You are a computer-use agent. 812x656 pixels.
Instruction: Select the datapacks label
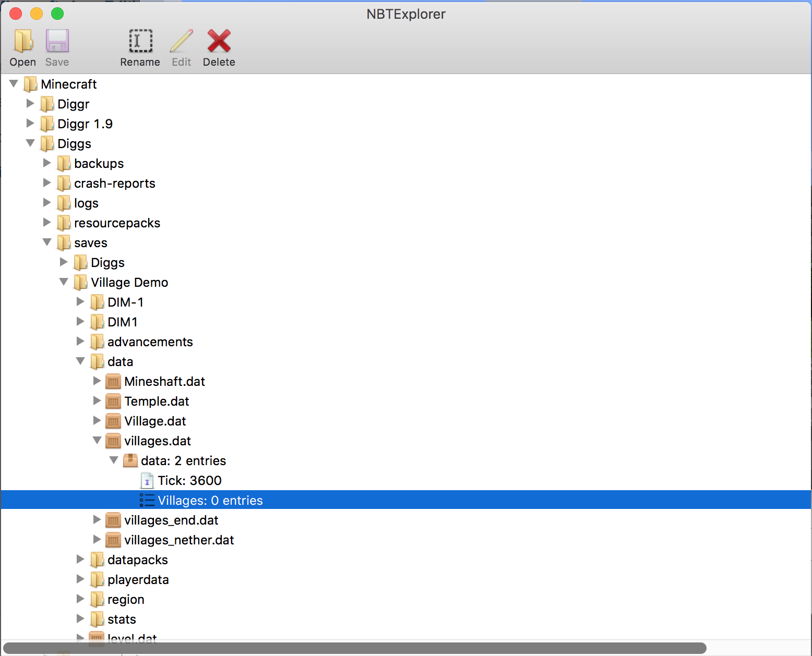click(x=138, y=560)
